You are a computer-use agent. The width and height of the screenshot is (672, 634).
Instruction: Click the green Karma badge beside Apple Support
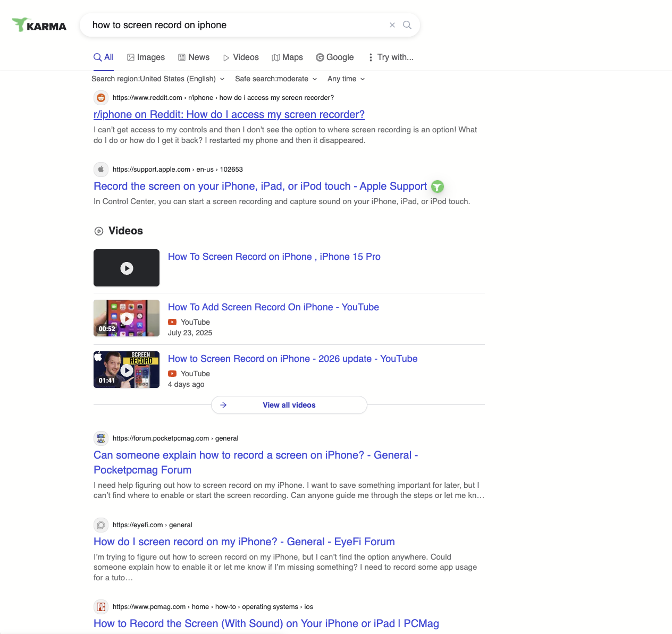coord(437,187)
